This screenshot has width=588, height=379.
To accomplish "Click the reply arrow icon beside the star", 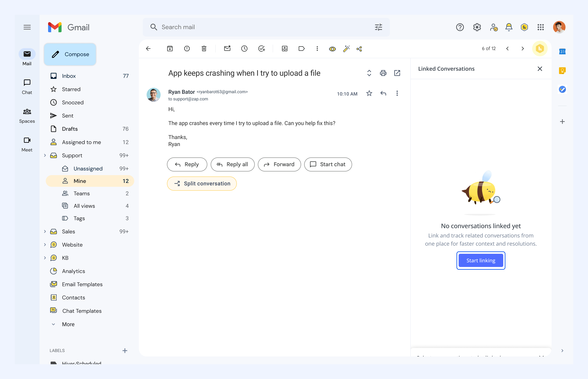I will 383,93.
